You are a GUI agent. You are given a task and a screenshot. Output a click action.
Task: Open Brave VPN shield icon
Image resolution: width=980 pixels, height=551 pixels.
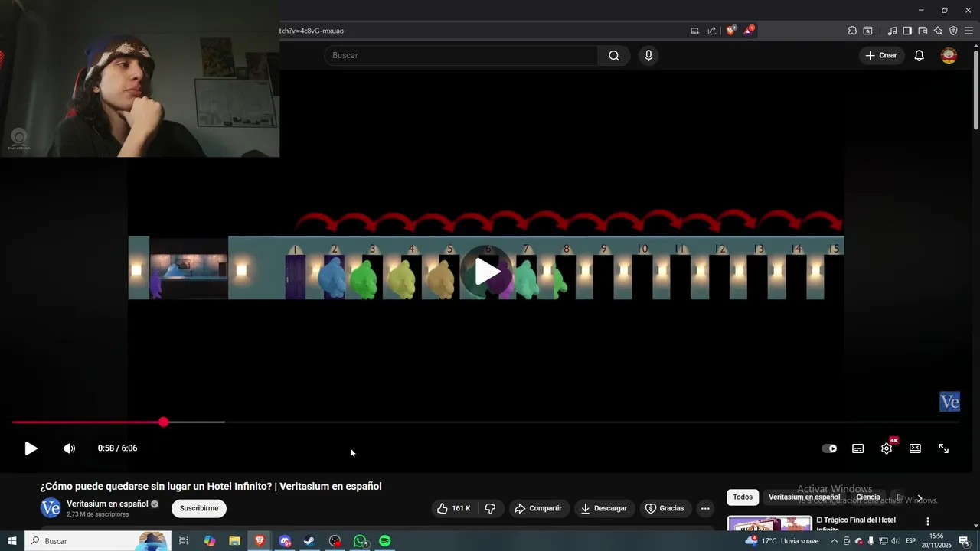pyautogui.click(x=953, y=31)
